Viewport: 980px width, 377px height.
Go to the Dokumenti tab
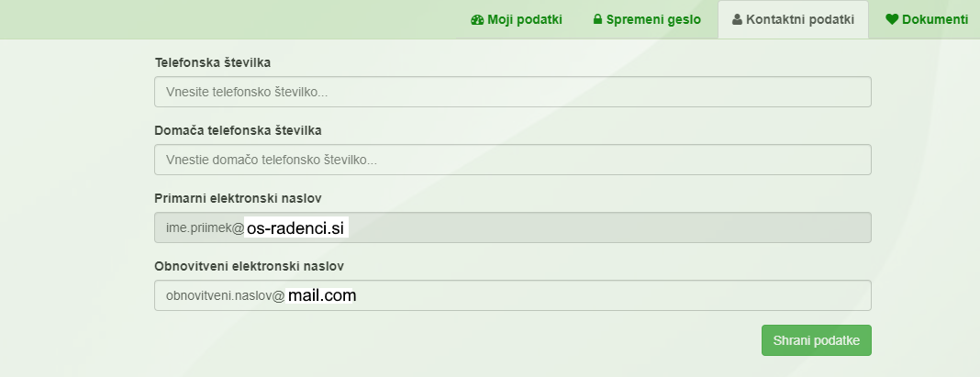tap(934, 19)
